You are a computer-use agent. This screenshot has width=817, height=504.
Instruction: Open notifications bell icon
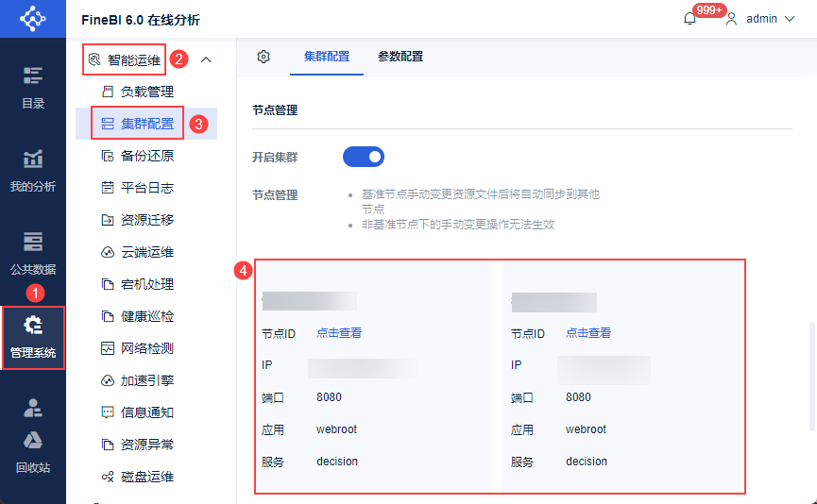coord(689,19)
